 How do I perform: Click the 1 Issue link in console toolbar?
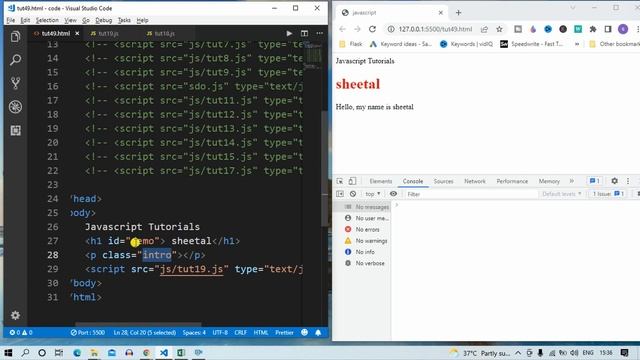tap(609, 194)
